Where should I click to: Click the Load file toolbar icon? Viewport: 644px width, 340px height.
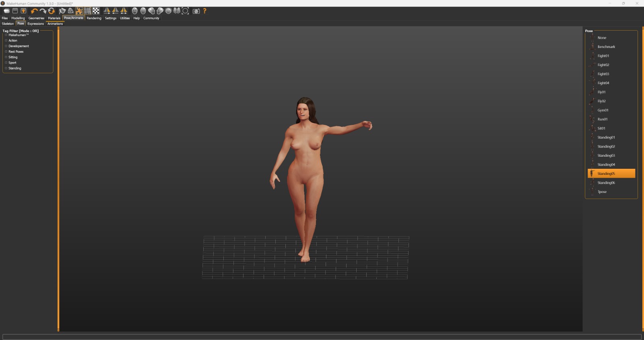click(7, 11)
